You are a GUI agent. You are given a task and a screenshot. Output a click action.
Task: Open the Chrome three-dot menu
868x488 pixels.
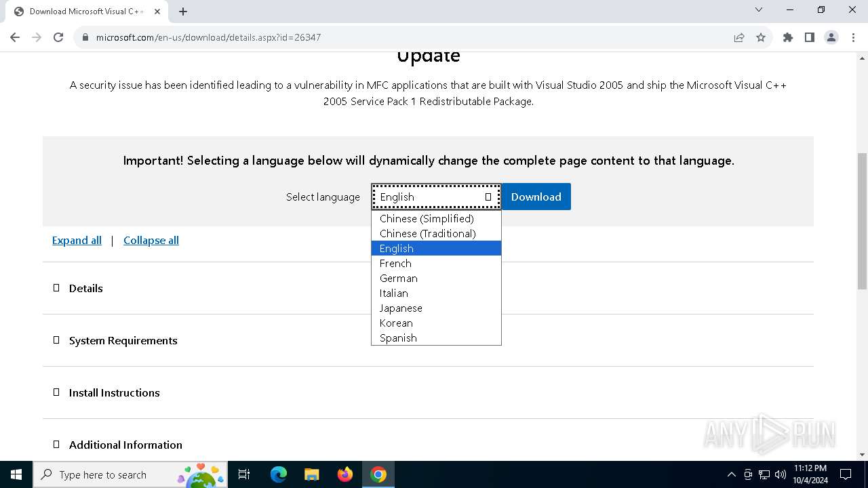coord(852,37)
